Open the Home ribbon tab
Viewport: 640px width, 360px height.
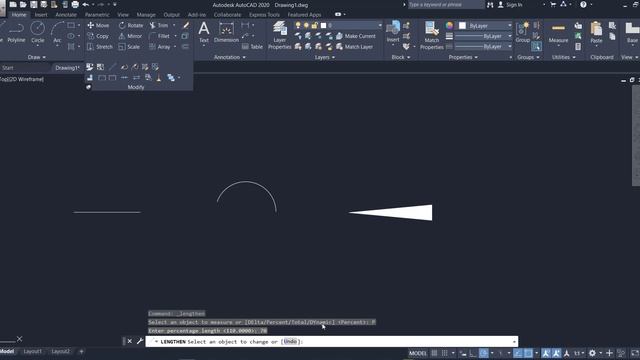tap(19, 15)
